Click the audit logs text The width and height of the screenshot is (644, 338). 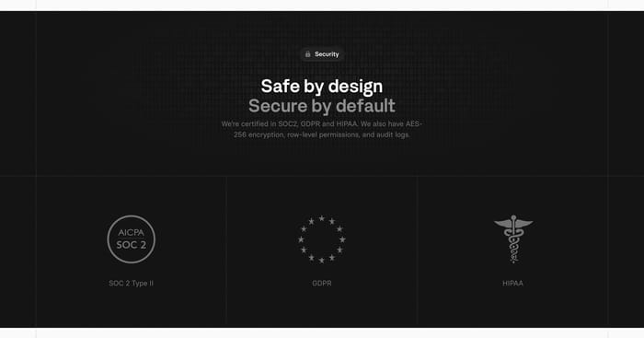coord(392,134)
